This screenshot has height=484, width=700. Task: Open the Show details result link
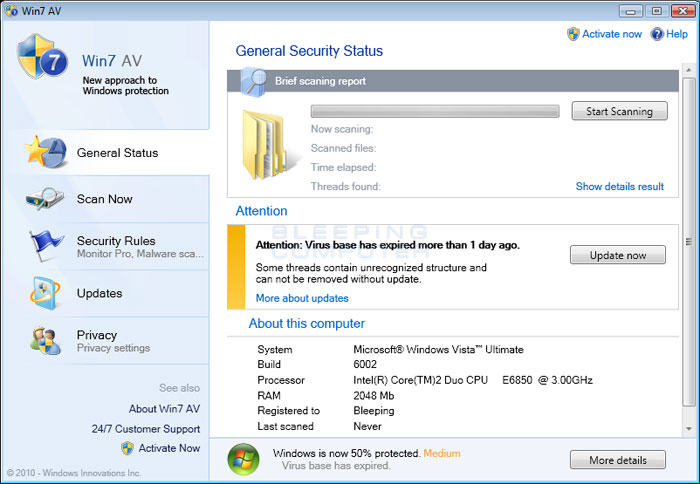tap(619, 186)
